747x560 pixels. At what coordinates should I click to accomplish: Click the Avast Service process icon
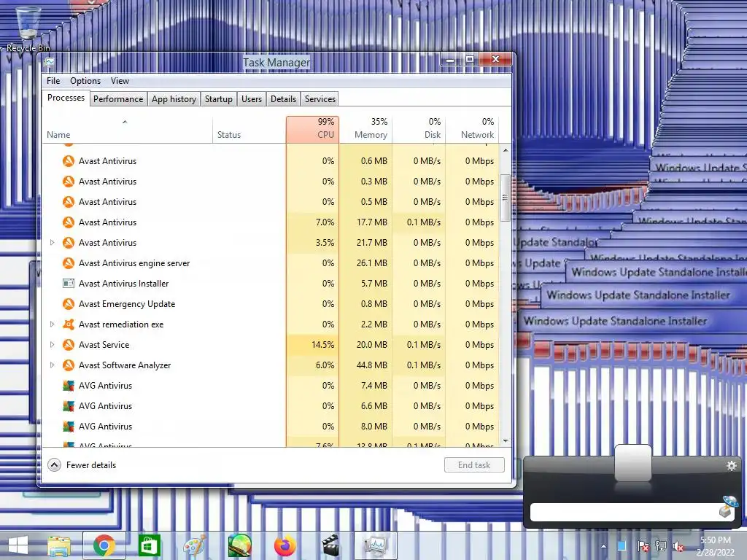pos(69,345)
